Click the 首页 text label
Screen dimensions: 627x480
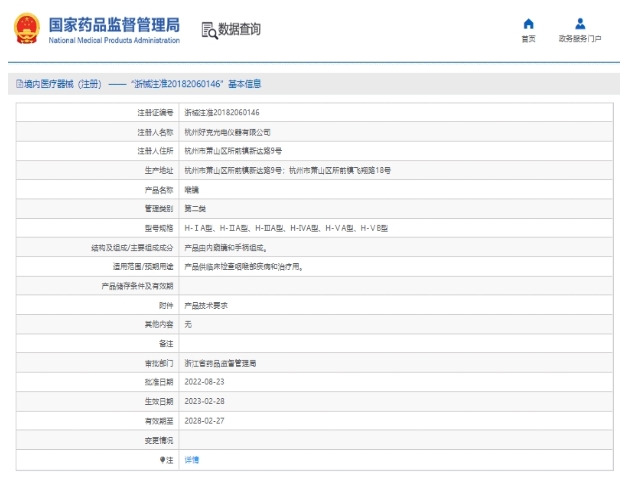click(x=528, y=39)
